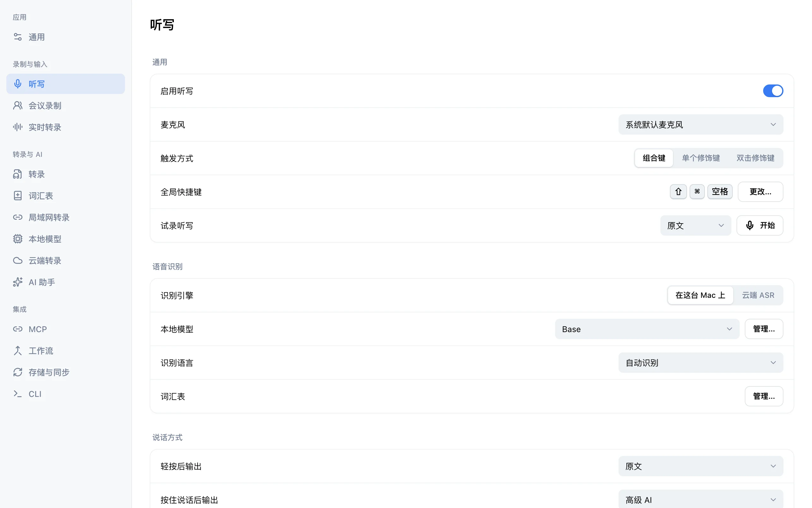Choose 在这台 Mac 上 recognition engine
812x508 pixels.
coord(700,295)
